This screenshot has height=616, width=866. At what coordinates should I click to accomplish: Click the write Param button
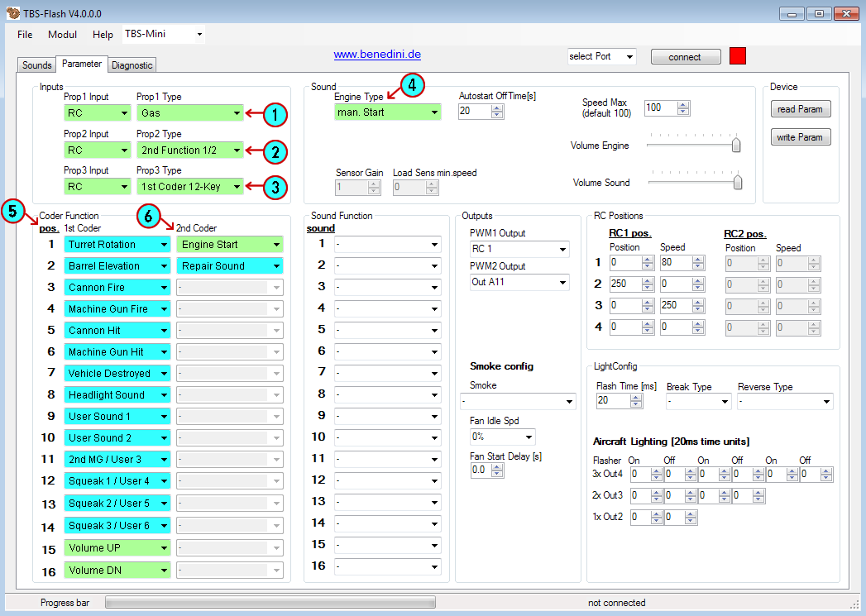[x=800, y=137]
